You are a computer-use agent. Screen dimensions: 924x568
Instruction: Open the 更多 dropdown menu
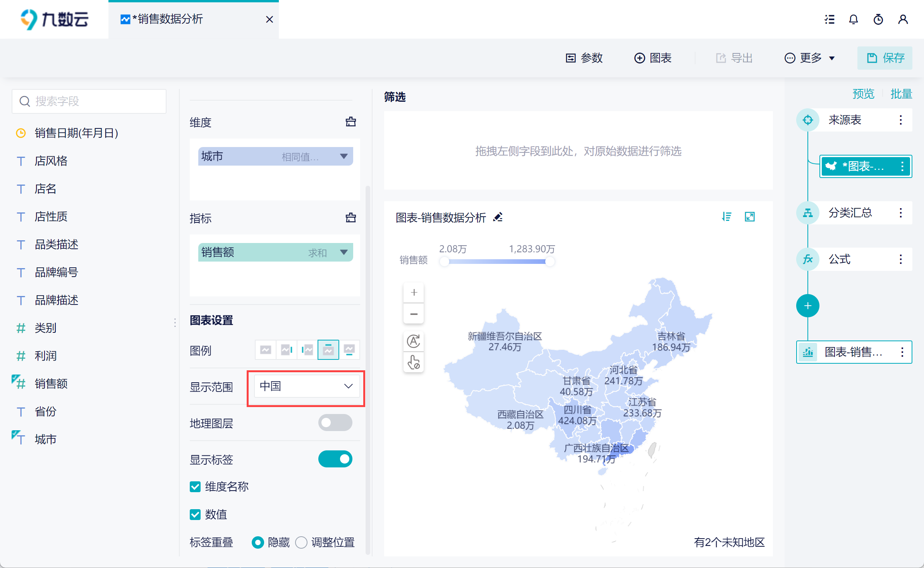click(810, 58)
